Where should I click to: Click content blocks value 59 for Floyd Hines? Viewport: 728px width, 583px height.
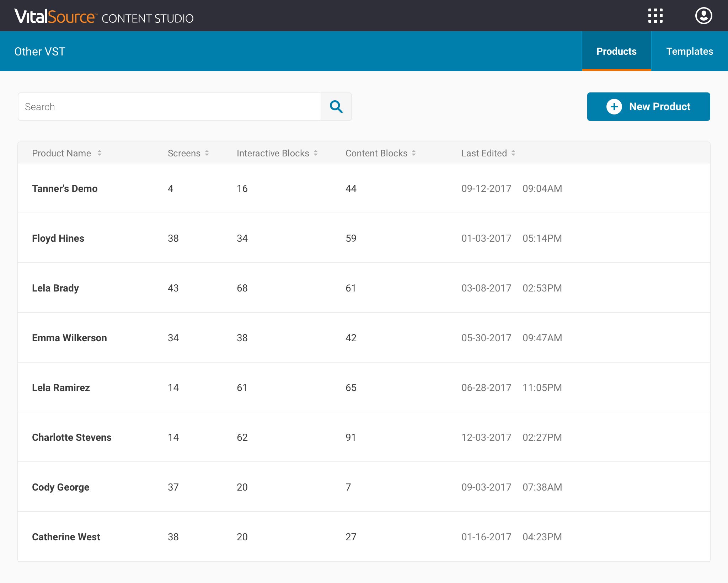[x=351, y=238]
